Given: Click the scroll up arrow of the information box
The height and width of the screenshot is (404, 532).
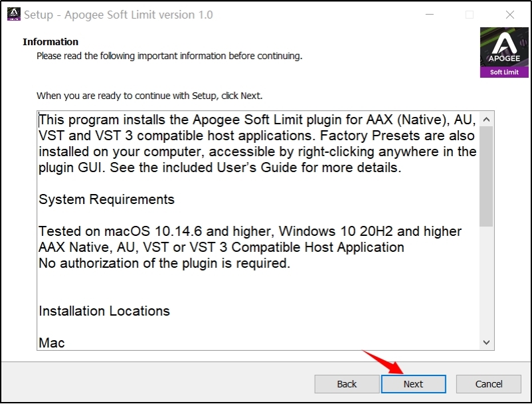Looking at the screenshot, I should (x=486, y=119).
